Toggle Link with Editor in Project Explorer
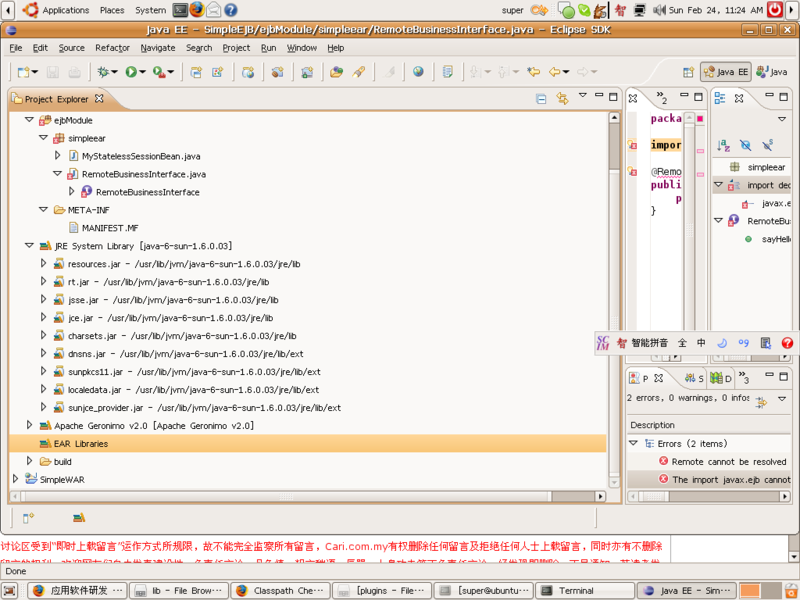The image size is (800, 600). coord(562,98)
